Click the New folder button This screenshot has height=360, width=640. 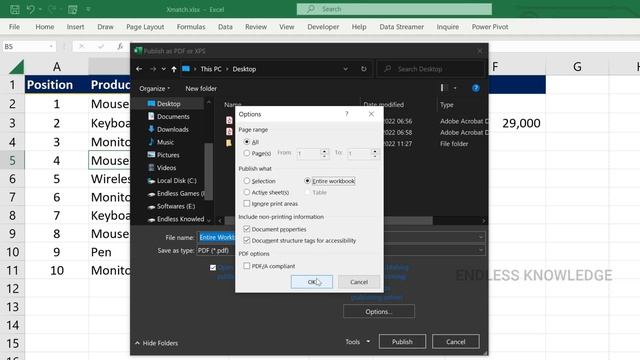click(x=201, y=89)
